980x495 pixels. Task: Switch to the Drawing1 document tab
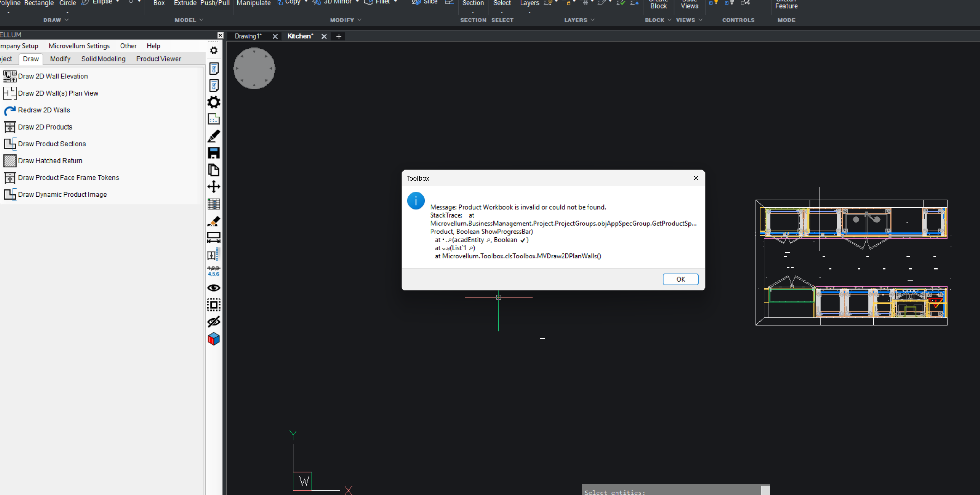[x=248, y=36]
